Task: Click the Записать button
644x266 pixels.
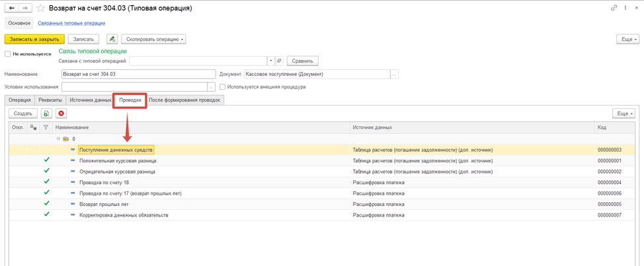Action: click(83, 39)
